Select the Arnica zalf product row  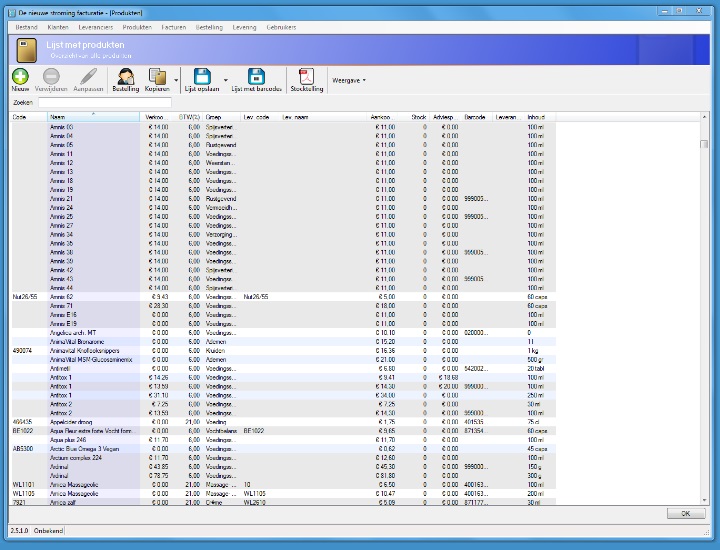(283, 502)
